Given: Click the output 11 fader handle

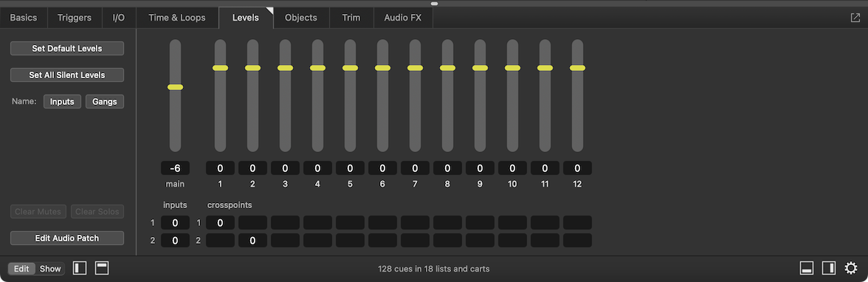Looking at the screenshot, I should [x=545, y=68].
